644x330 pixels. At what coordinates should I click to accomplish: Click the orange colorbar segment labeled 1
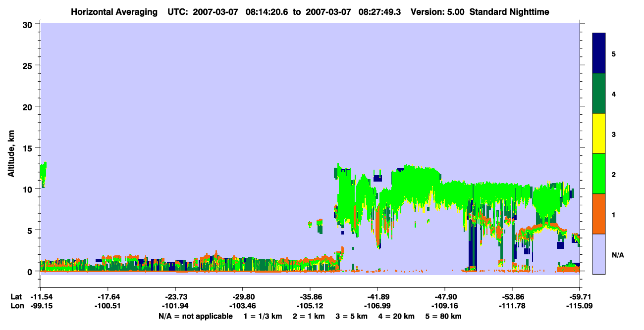click(x=599, y=214)
